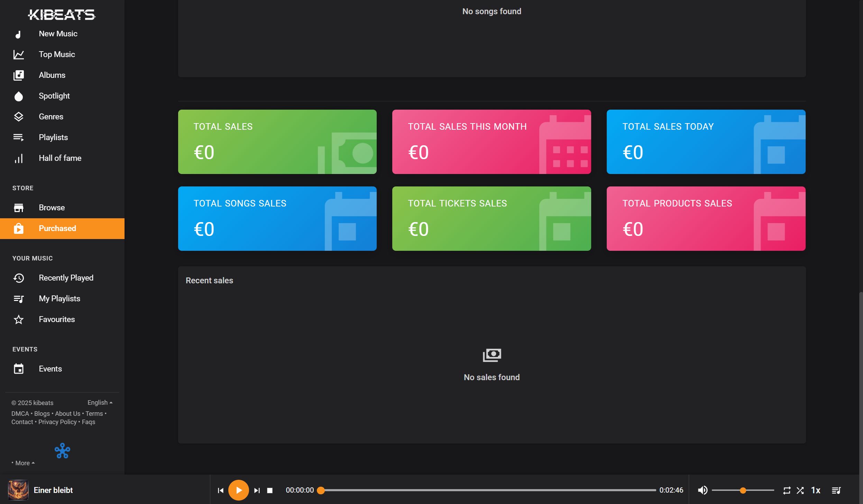Viewport: 863px width, 504px height.
Task: Click the Spotlight flame icon
Action: click(x=19, y=96)
